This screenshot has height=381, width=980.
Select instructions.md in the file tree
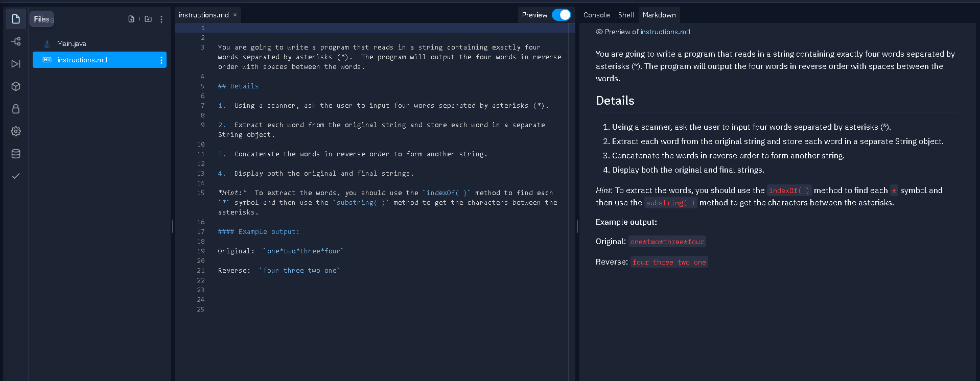(100, 60)
